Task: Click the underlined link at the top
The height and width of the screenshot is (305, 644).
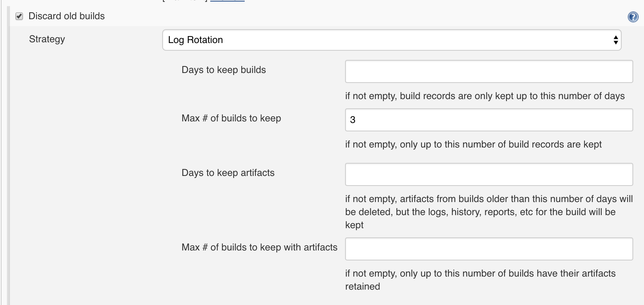Action: point(227,1)
